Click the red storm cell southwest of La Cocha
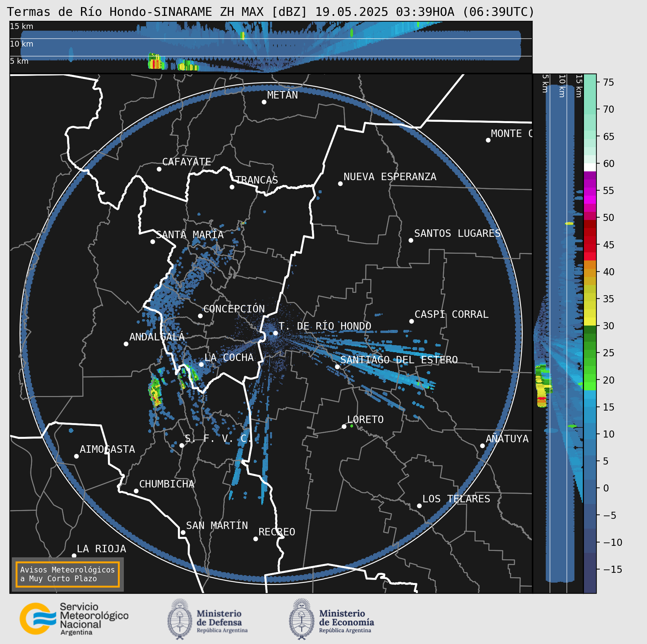 coord(155,391)
